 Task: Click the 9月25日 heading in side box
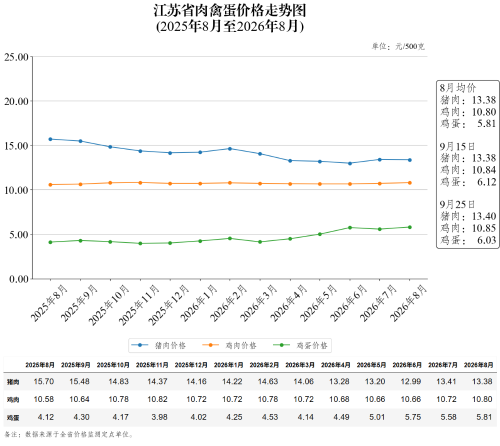click(x=457, y=204)
